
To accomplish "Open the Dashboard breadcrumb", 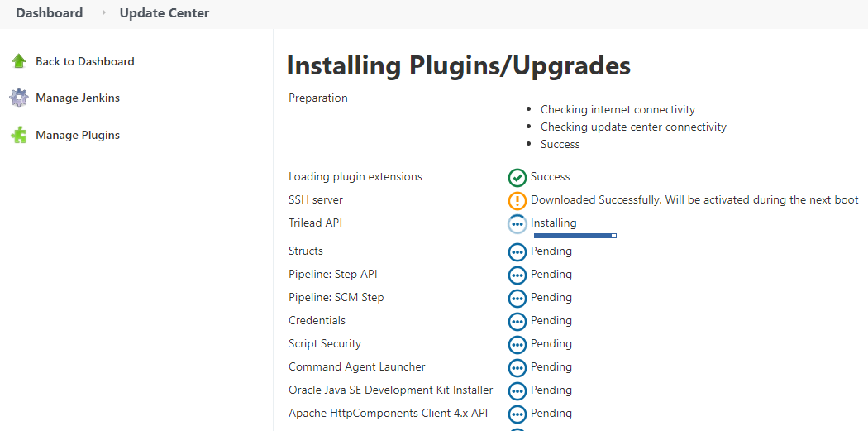I will pyautogui.click(x=50, y=12).
